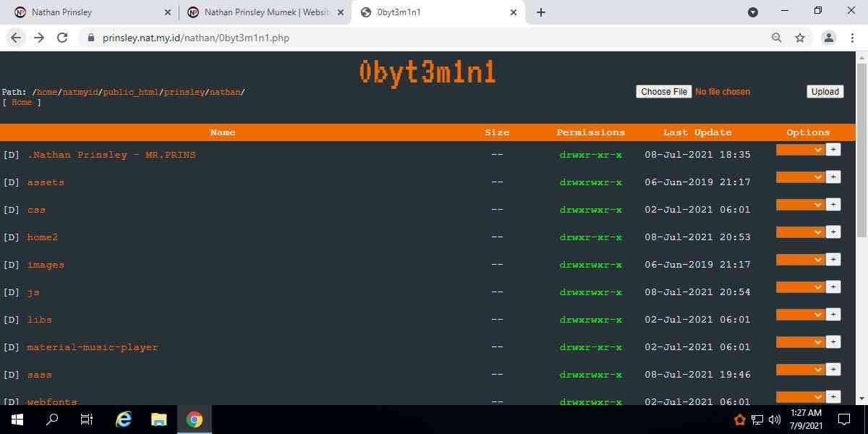868x434 pixels.
Task: Open options dropdown for css row
Action: pos(800,205)
